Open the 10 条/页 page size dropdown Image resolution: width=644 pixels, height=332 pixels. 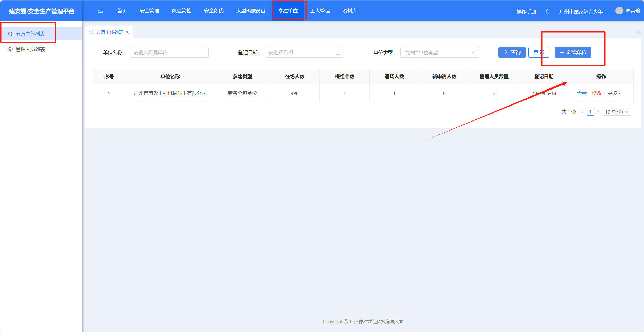click(616, 112)
